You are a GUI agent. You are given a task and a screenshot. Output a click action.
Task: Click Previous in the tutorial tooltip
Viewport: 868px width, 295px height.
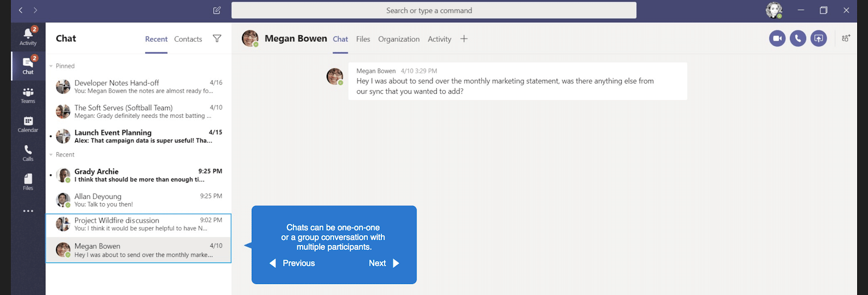pos(292,263)
